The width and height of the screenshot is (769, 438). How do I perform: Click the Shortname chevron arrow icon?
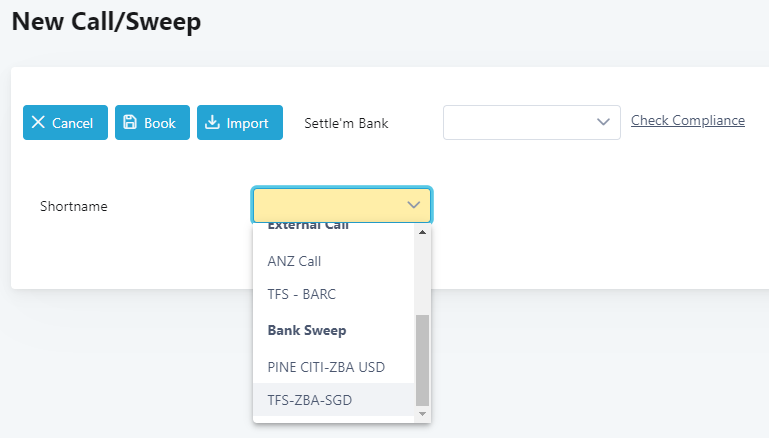pos(413,205)
